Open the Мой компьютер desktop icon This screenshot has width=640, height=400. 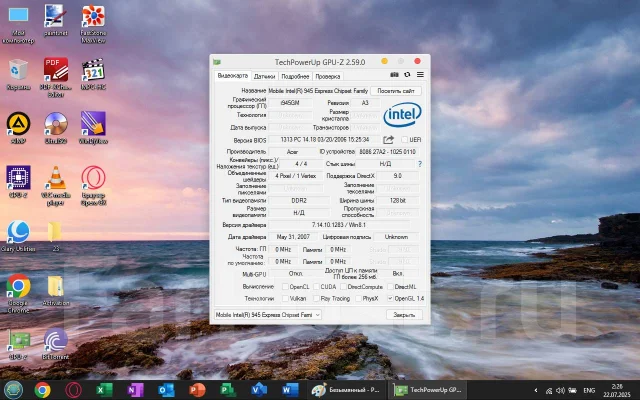coord(18,24)
